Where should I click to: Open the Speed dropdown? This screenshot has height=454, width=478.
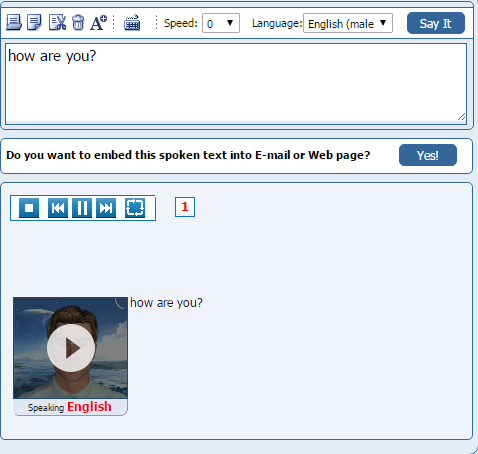(x=221, y=23)
